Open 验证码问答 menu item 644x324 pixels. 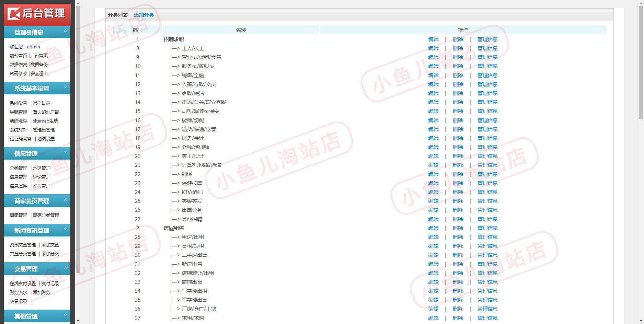tap(21, 139)
